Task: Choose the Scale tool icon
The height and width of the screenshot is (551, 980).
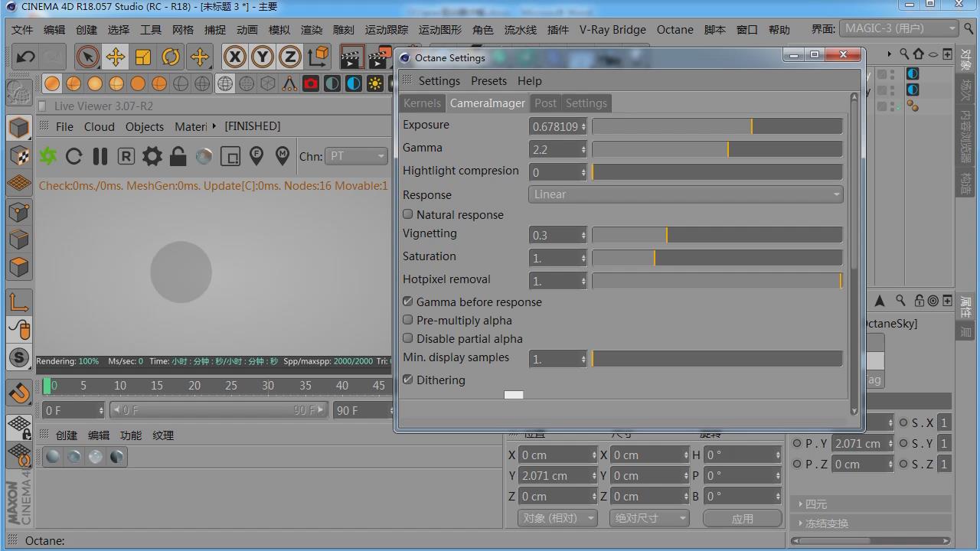Action: [143, 57]
